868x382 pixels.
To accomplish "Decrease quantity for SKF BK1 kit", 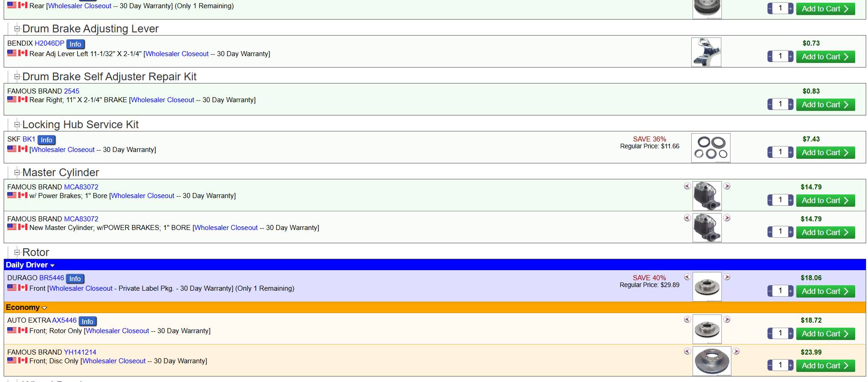I will 770,152.
